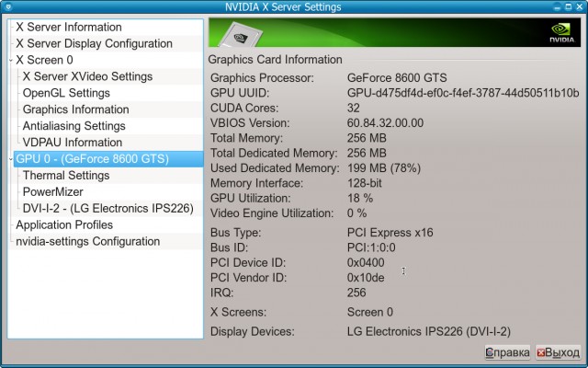The image size is (588, 368).
Task: Open nvidia-settings Configuration page
Action: pos(88,241)
